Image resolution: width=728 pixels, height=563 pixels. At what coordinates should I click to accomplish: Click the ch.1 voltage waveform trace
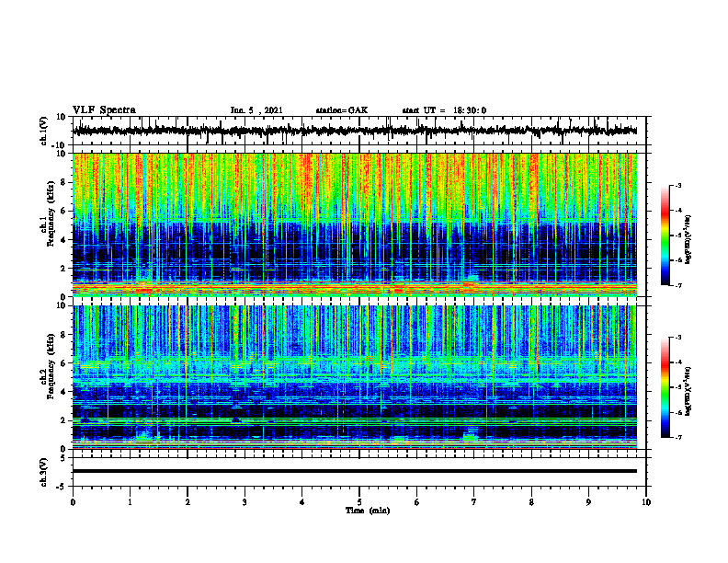pyautogui.click(x=354, y=131)
